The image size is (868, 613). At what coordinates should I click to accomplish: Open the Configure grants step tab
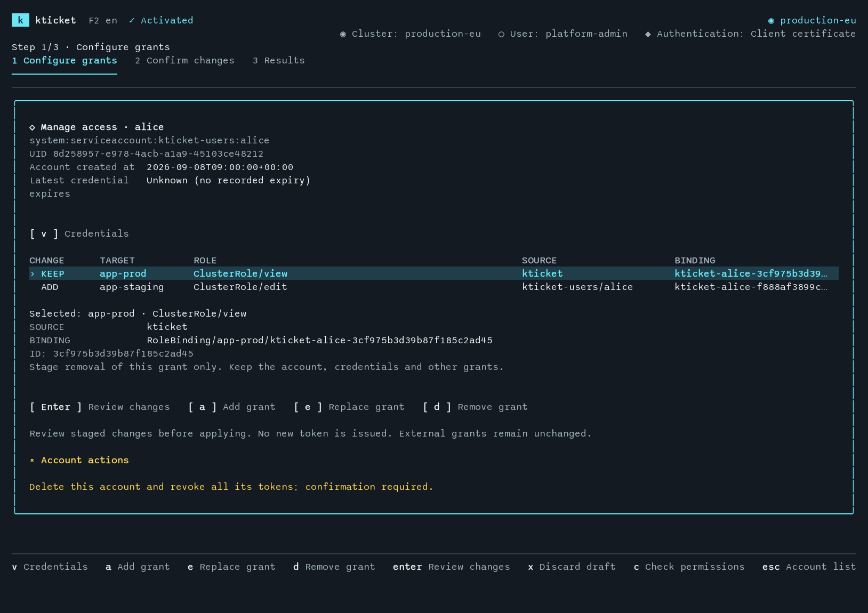click(x=65, y=60)
